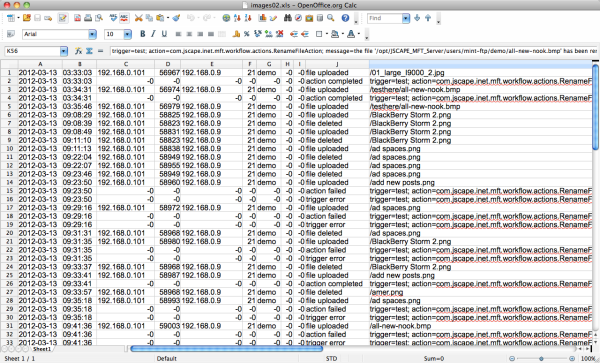The image size is (600, 363).
Task: Open the Function Wizard icon
Action: tap(78, 51)
